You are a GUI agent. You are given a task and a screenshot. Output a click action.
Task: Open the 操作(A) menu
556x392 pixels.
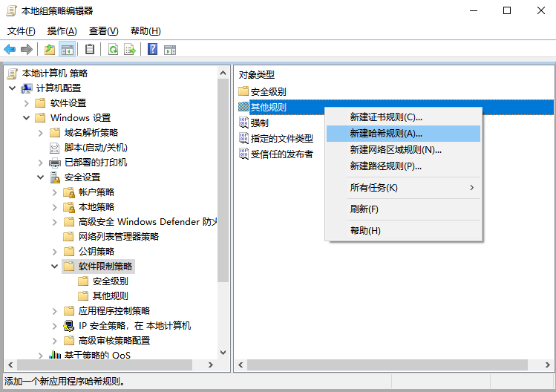[62, 31]
